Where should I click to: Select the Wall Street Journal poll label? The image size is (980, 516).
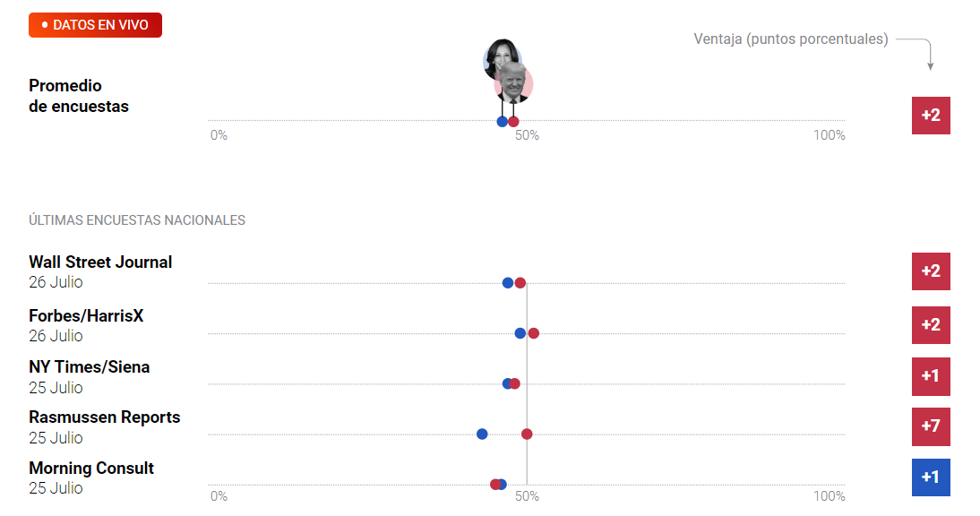(100, 262)
